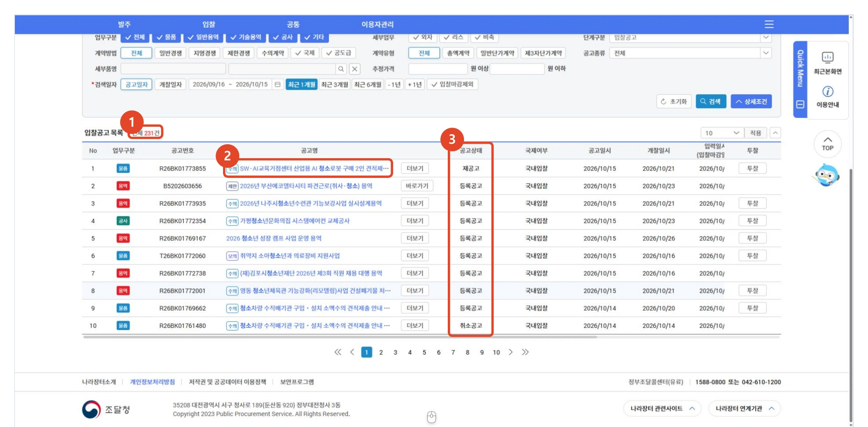Open rows-per-page dropdown showing 10

click(x=722, y=133)
